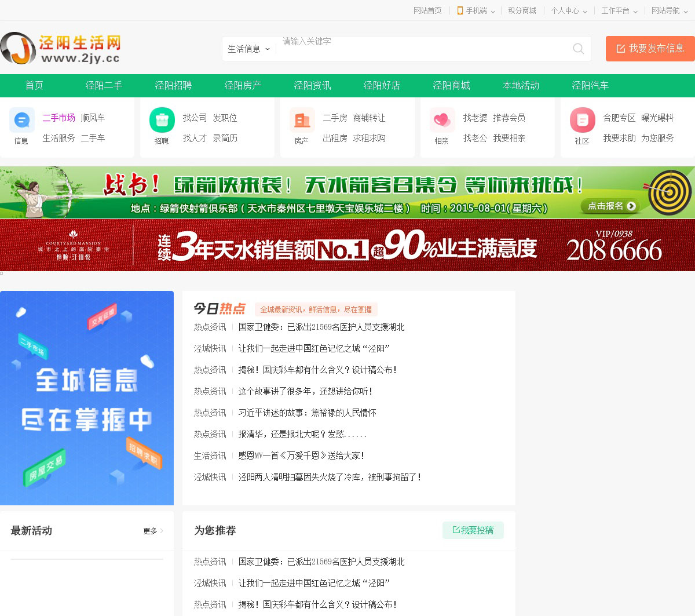Click the search keyword input field
This screenshot has height=616, width=695.
[423, 49]
